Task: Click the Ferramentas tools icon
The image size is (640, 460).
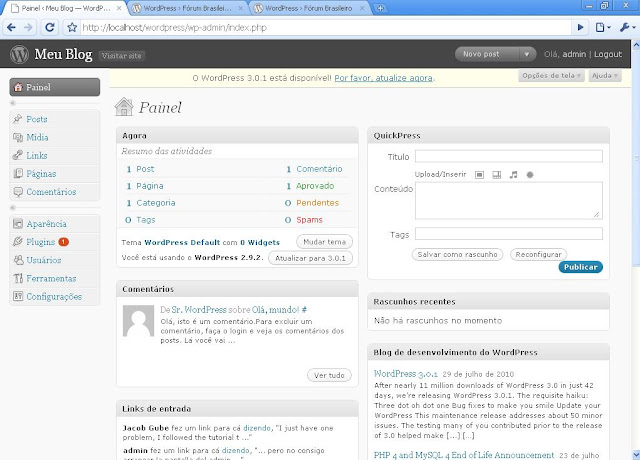Action: tap(18, 278)
